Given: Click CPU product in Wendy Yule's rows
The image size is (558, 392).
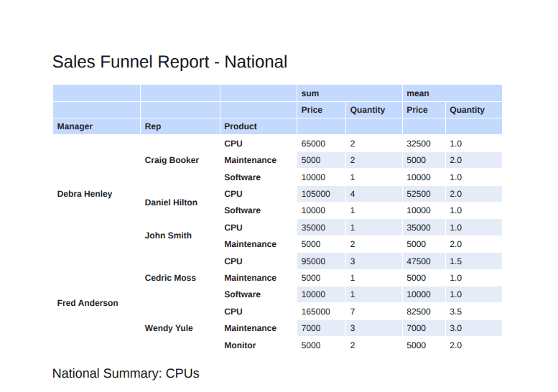Looking at the screenshot, I should [x=233, y=312].
